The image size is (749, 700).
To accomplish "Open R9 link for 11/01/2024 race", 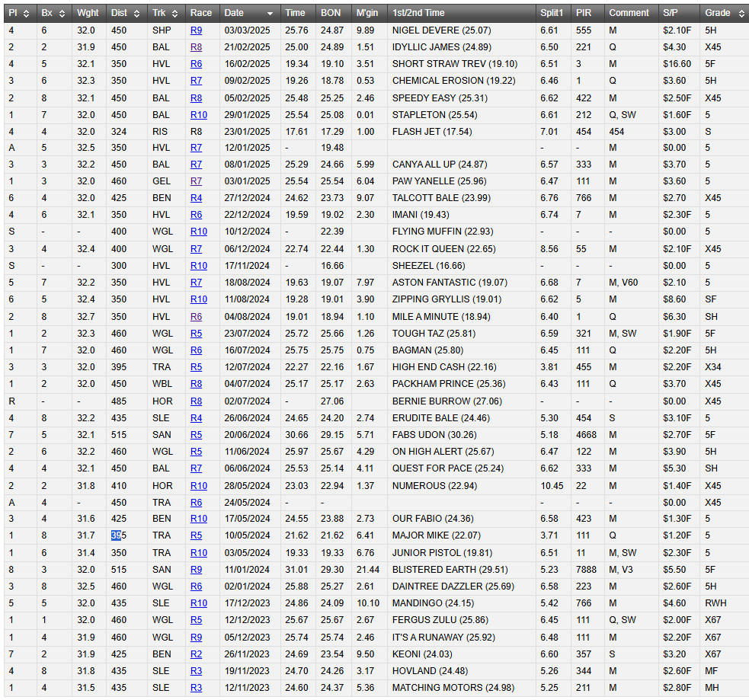I will click(196, 570).
